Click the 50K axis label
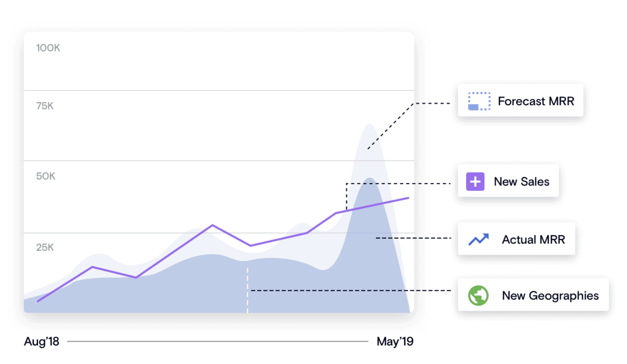 point(46,176)
